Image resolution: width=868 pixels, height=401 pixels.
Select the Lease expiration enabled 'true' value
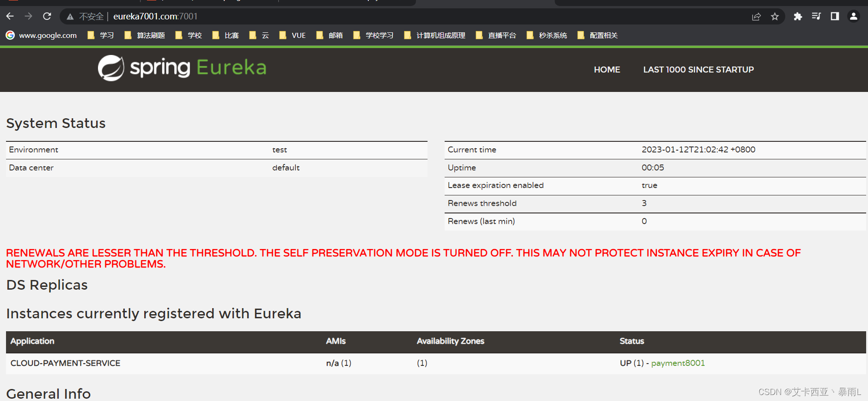click(x=649, y=185)
